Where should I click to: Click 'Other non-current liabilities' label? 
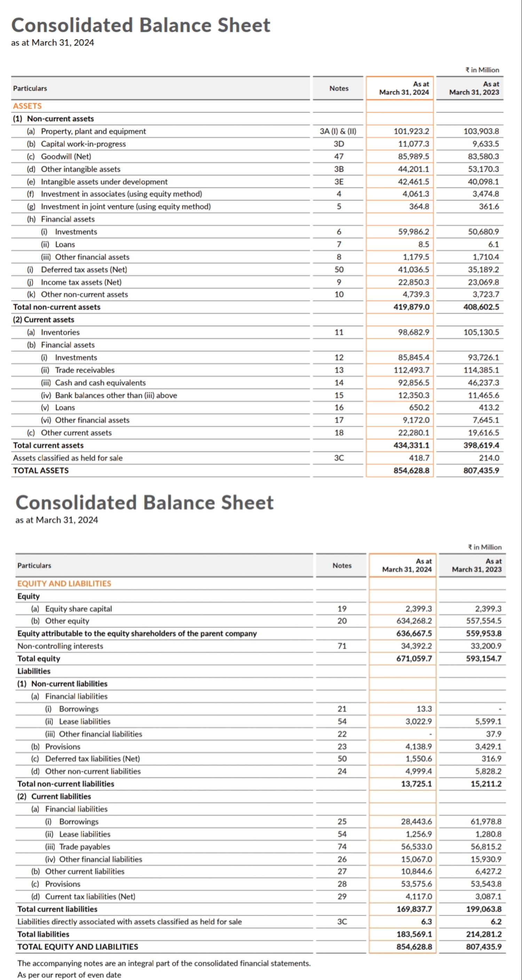[93, 771]
